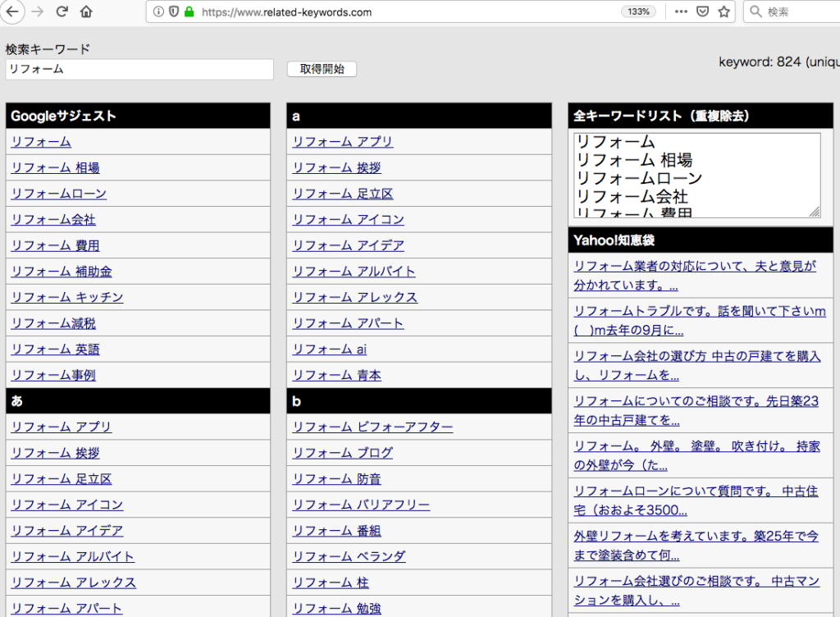Click the green padlock security icon
Viewport: 840px width, 617px height.
coord(189,11)
